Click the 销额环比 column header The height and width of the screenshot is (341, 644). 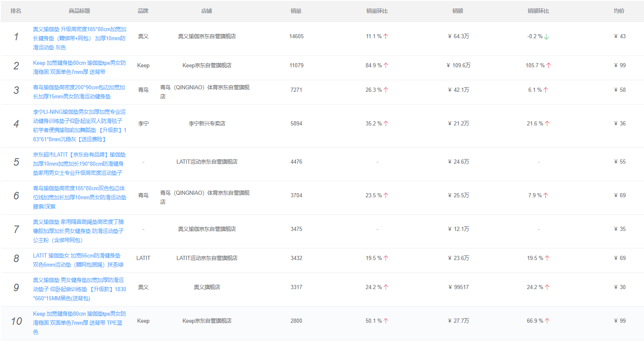click(x=538, y=11)
